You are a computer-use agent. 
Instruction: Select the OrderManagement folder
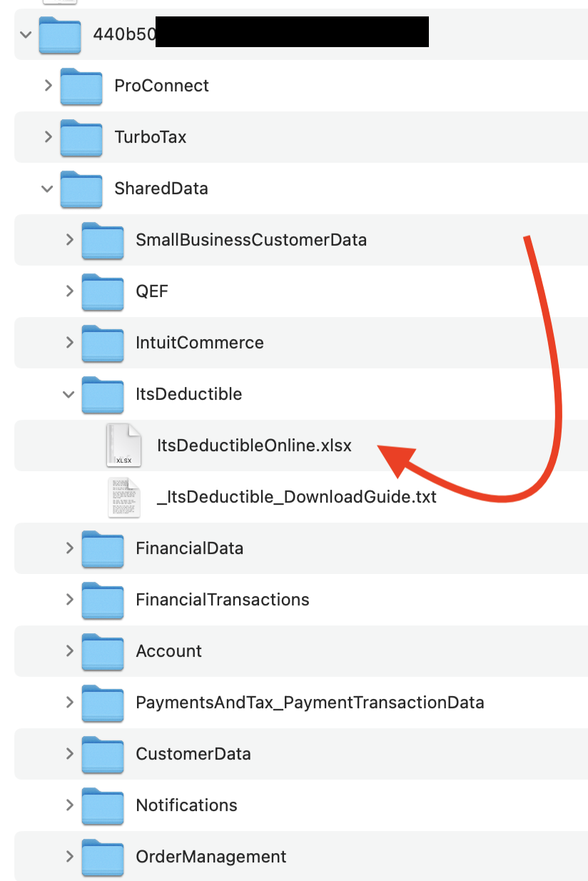coord(211,856)
